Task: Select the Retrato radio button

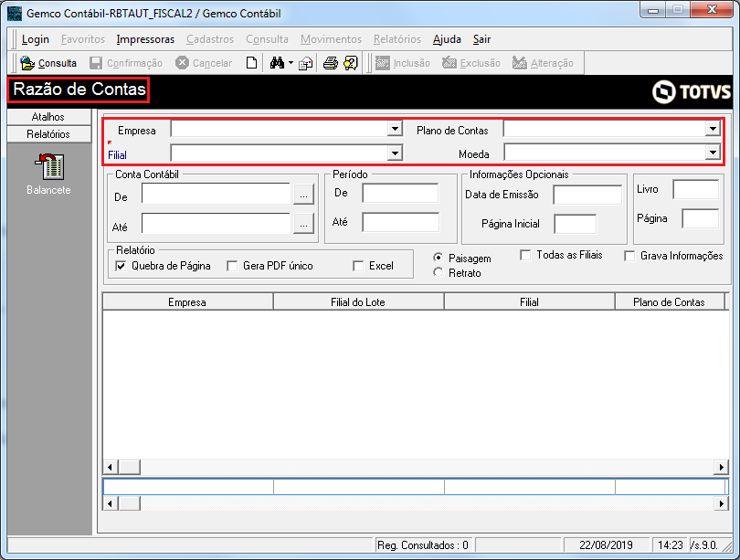Action: point(439,272)
